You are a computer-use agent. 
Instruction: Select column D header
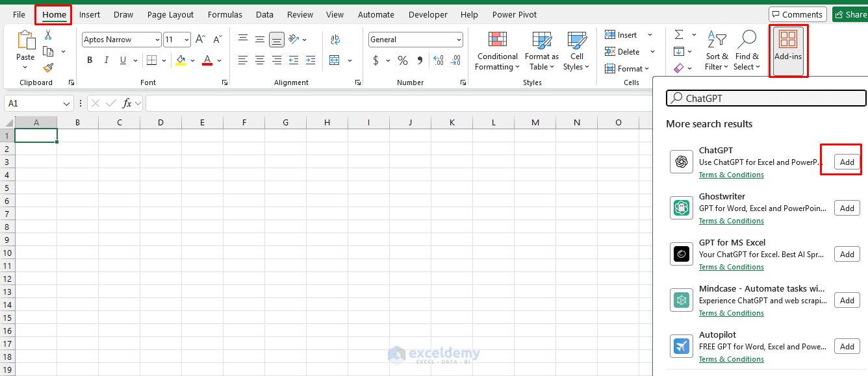click(160, 122)
